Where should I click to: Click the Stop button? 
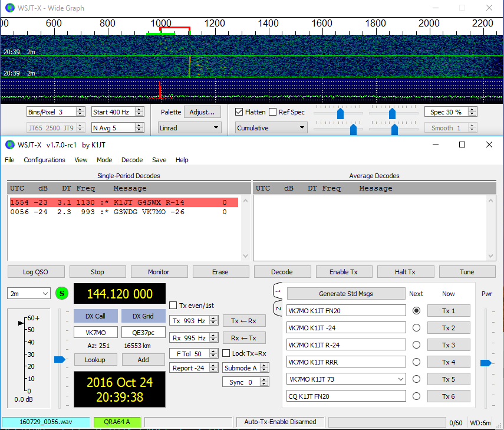pos(97,272)
